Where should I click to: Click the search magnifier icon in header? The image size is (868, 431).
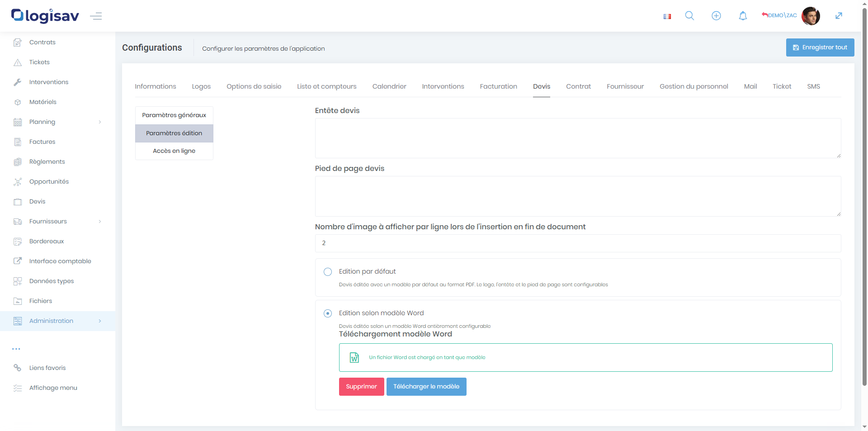(689, 16)
